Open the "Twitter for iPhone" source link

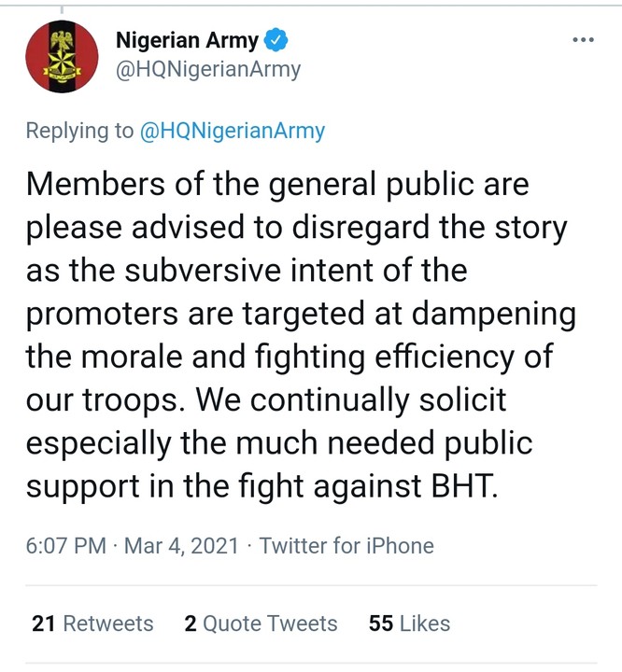tap(346, 545)
